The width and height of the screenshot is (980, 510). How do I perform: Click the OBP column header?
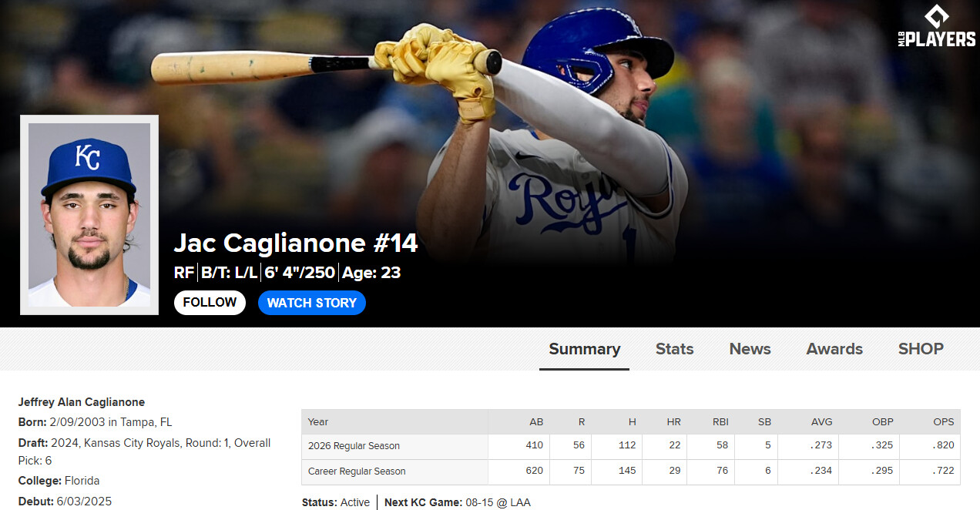pyautogui.click(x=883, y=421)
